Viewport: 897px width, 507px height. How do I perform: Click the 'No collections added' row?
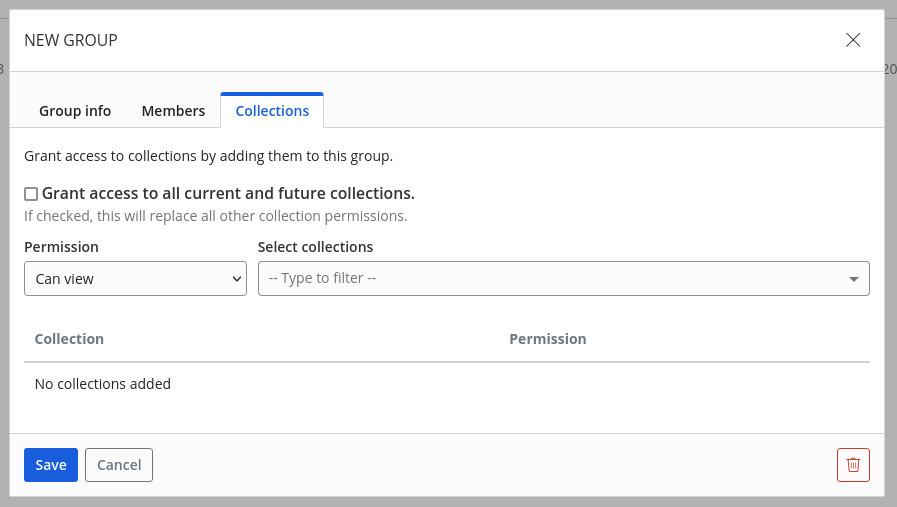point(103,384)
